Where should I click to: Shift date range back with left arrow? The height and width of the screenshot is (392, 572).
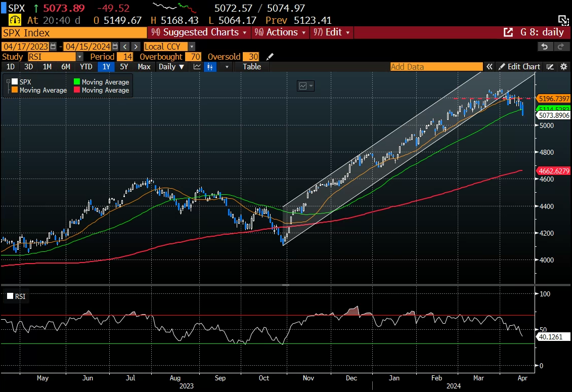125,47
